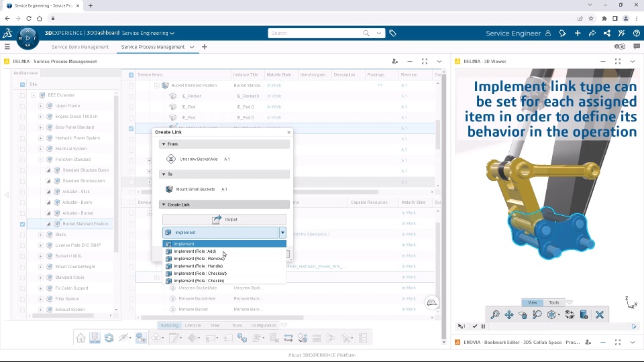Switch to Tools tab in 3D Viewer

pyautogui.click(x=554, y=302)
